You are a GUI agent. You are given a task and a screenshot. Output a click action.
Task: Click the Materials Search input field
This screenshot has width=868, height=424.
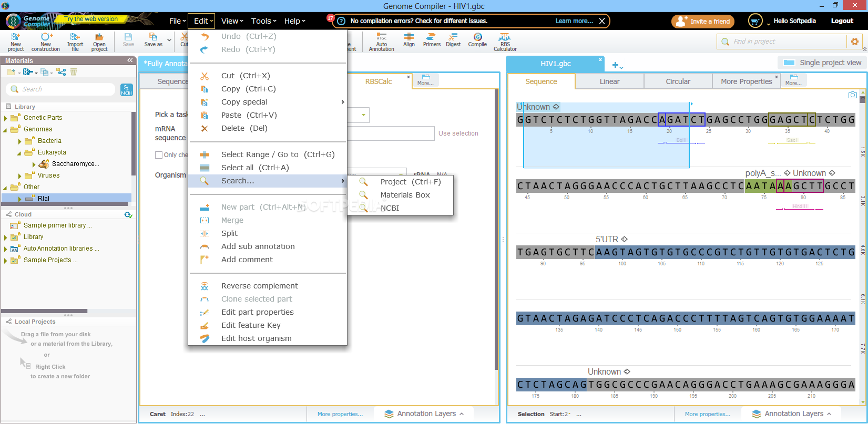click(x=60, y=89)
